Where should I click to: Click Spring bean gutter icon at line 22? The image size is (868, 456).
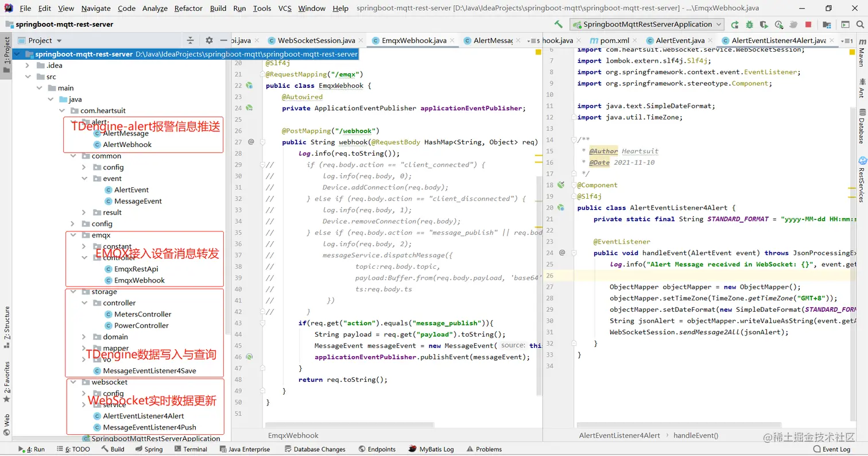(x=249, y=86)
